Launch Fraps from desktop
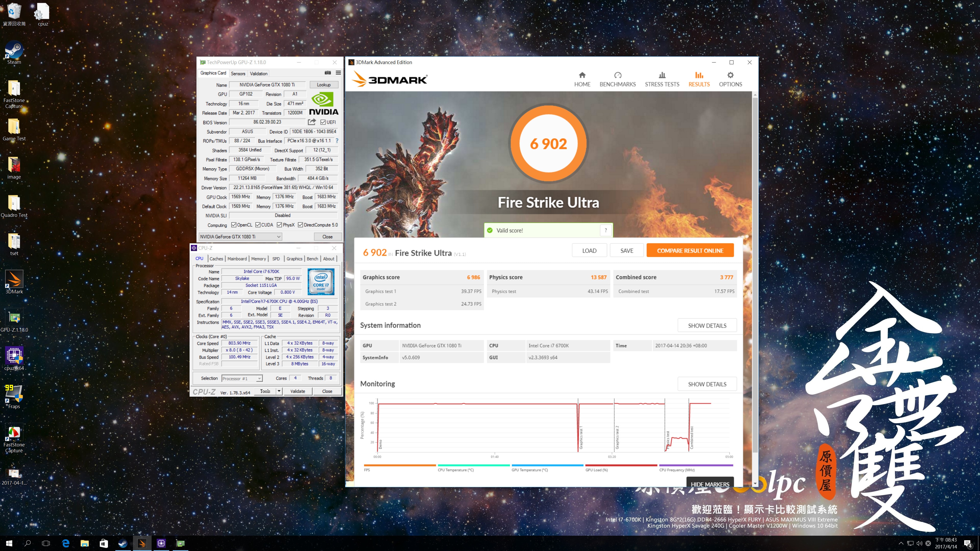 [14, 397]
